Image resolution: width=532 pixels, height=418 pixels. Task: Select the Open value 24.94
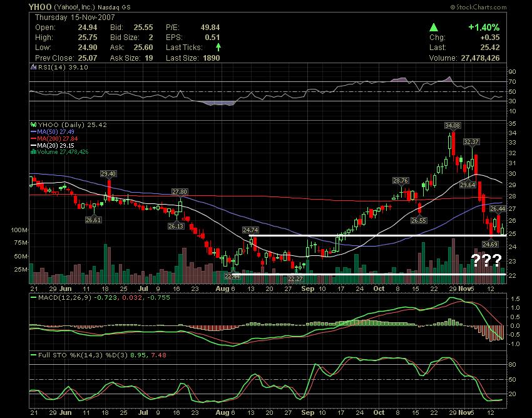coord(88,28)
